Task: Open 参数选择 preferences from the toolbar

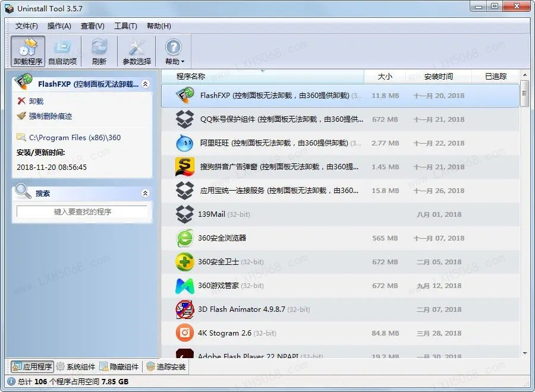Action: click(137, 52)
